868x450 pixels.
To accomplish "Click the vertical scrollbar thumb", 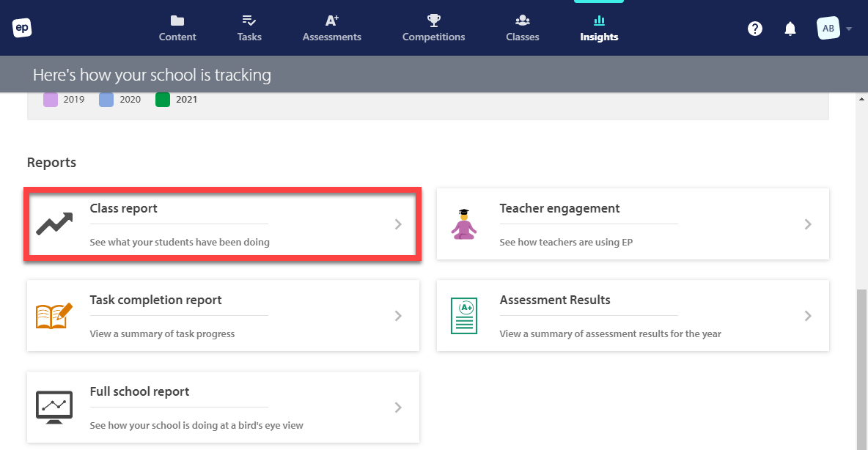I will click(861, 369).
